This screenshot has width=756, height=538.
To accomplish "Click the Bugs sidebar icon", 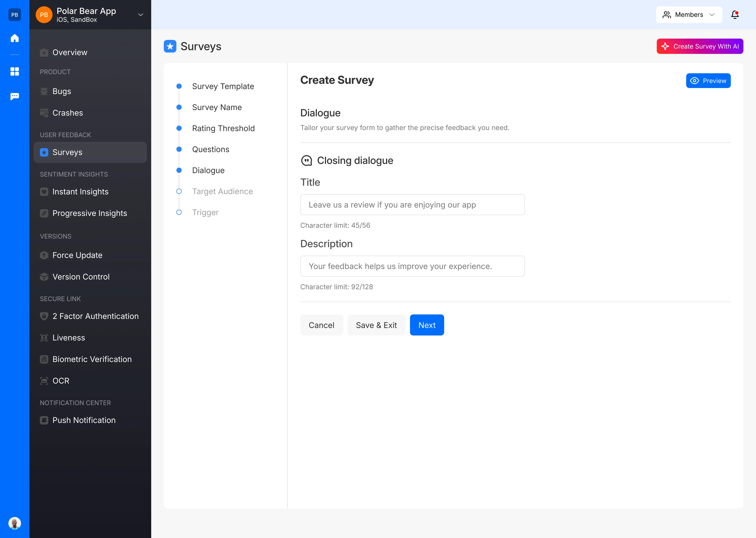I will click(x=44, y=91).
